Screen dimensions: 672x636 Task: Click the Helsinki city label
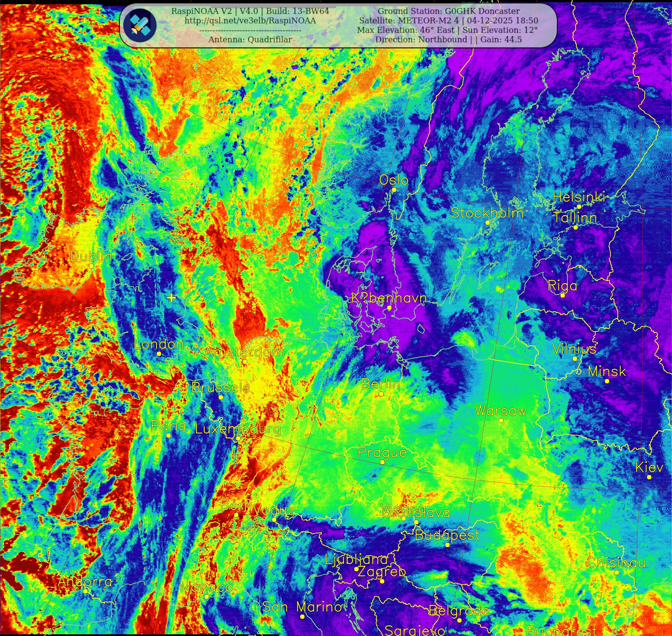[x=579, y=197]
